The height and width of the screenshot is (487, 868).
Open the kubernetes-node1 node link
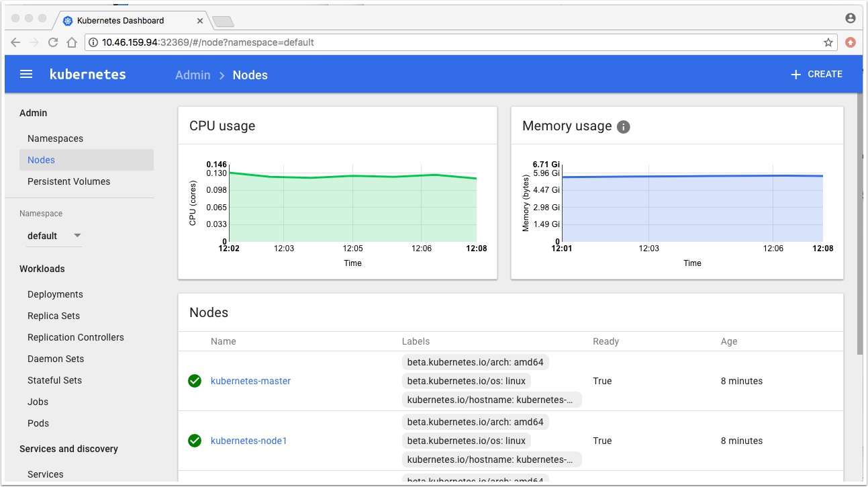[x=248, y=441]
